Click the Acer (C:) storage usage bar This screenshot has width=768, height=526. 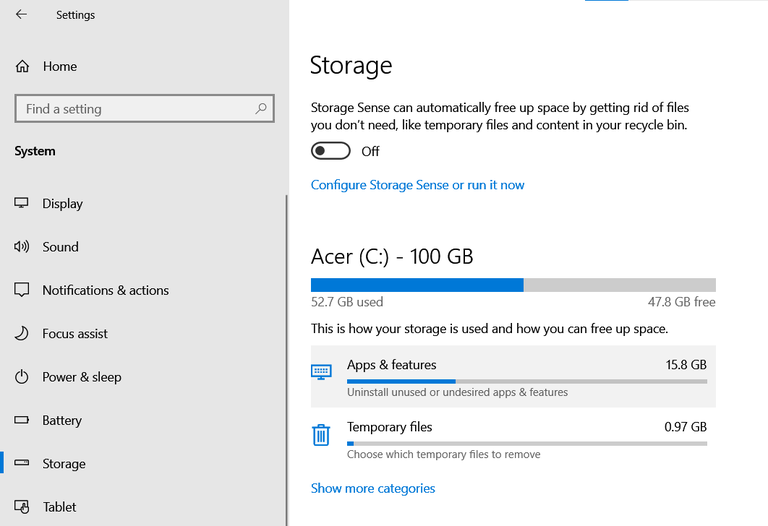coord(513,285)
